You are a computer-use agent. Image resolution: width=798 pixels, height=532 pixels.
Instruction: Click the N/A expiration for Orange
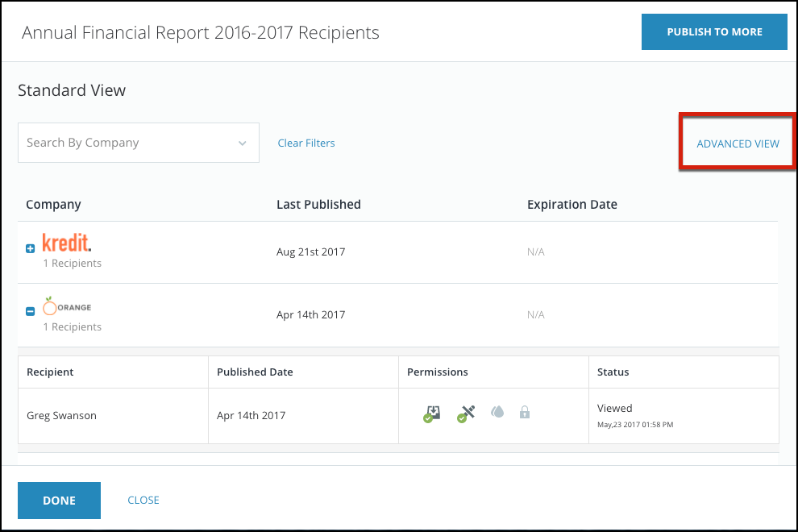(x=536, y=314)
